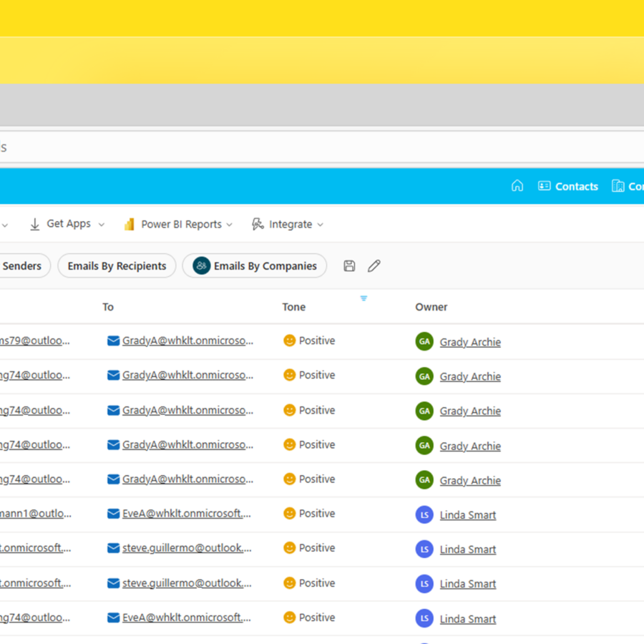The height and width of the screenshot is (644, 644).
Task: Click the GA avatar in the first row
Action: pyautogui.click(x=424, y=341)
